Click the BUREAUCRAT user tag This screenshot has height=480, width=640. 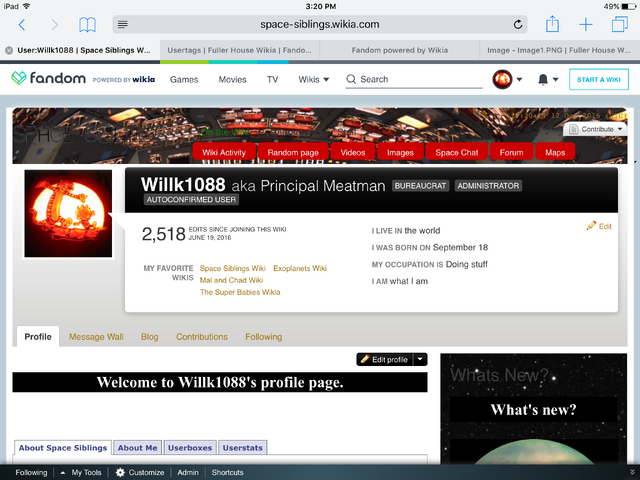420,186
